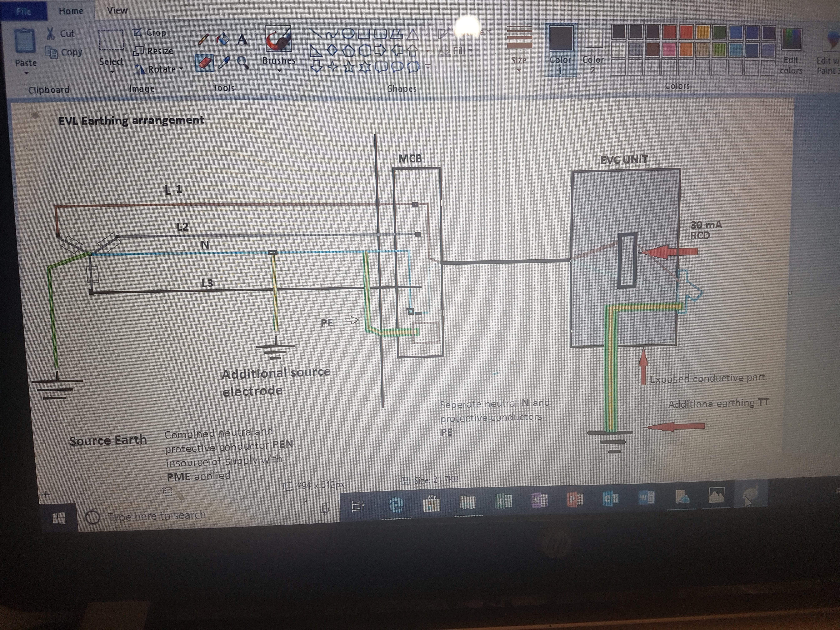This screenshot has width=840, height=630.
Task: Choose the Four-point star shape
Action: tap(333, 67)
